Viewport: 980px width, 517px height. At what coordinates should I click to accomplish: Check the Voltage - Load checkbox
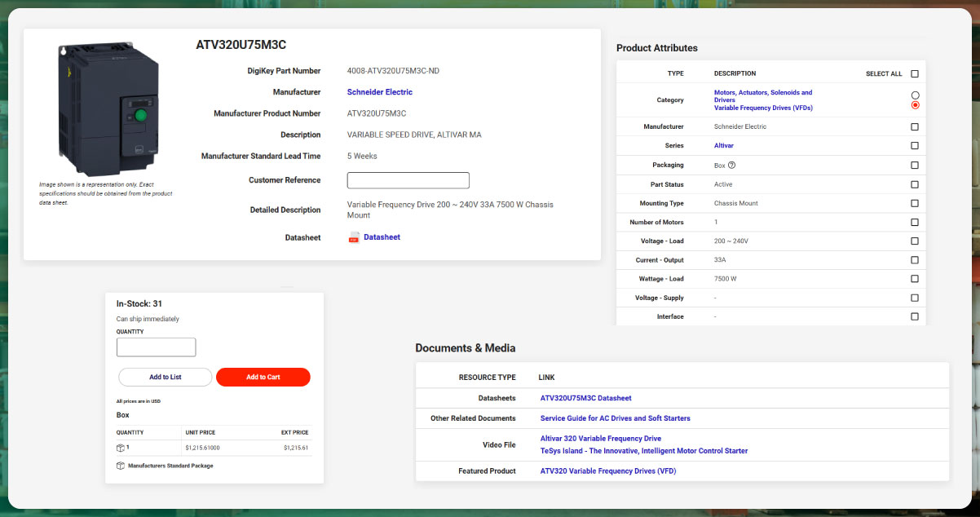tap(915, 241)
